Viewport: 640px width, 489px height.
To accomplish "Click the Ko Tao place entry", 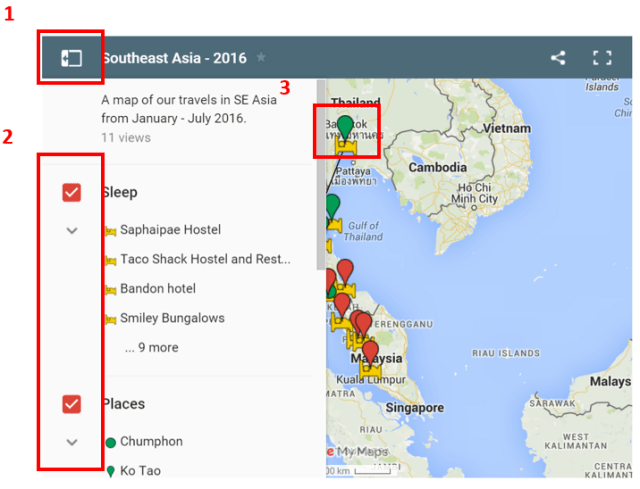I will tap(140, 470).
